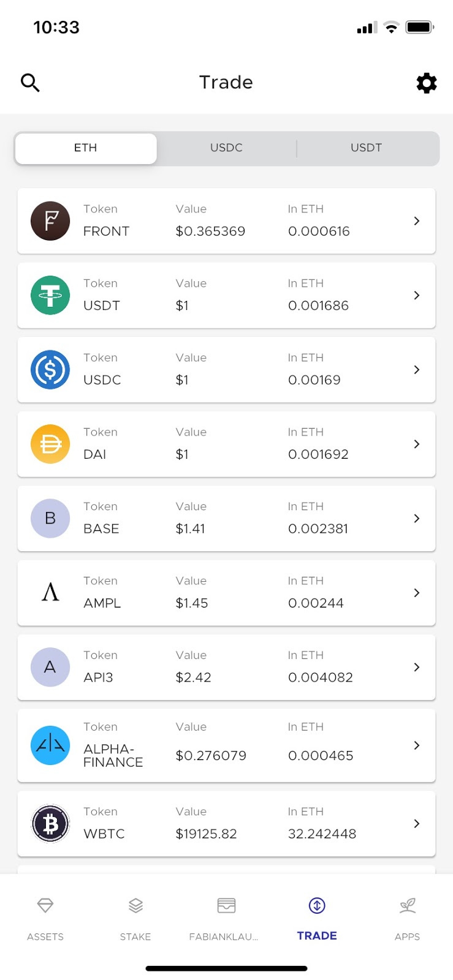The height and width of the screenshot is (980, 453).
Task: Tap the $1.41 value
Action: click(190, 529)
